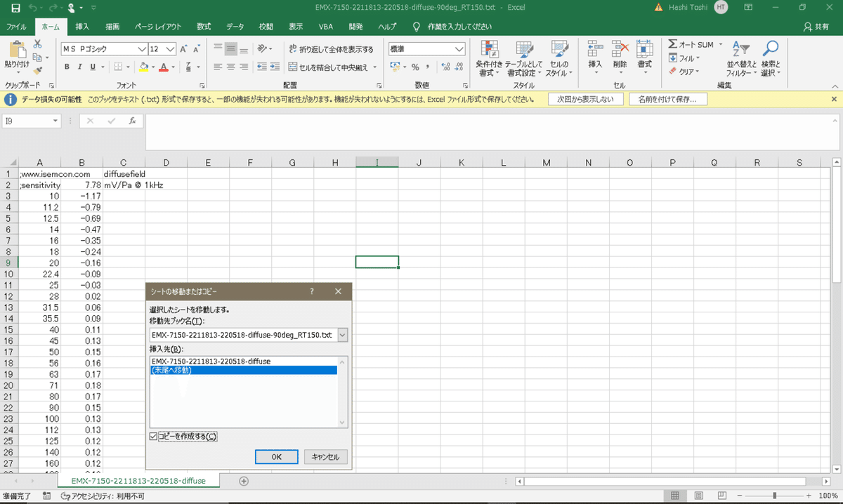Click the yellow fill color button
Screen dimensions: 843x504
[x=143, y=67]
